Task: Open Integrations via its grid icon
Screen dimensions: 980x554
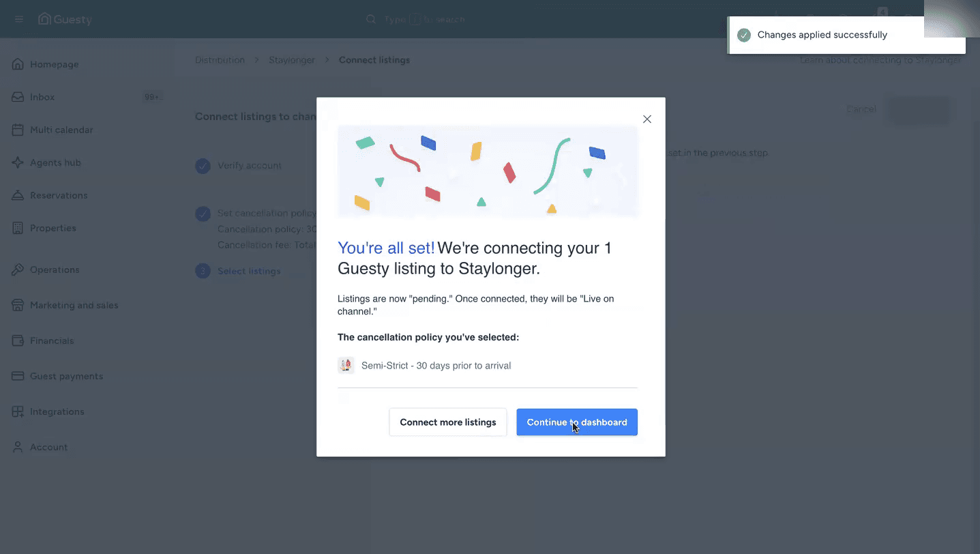Action: point(18,411)
